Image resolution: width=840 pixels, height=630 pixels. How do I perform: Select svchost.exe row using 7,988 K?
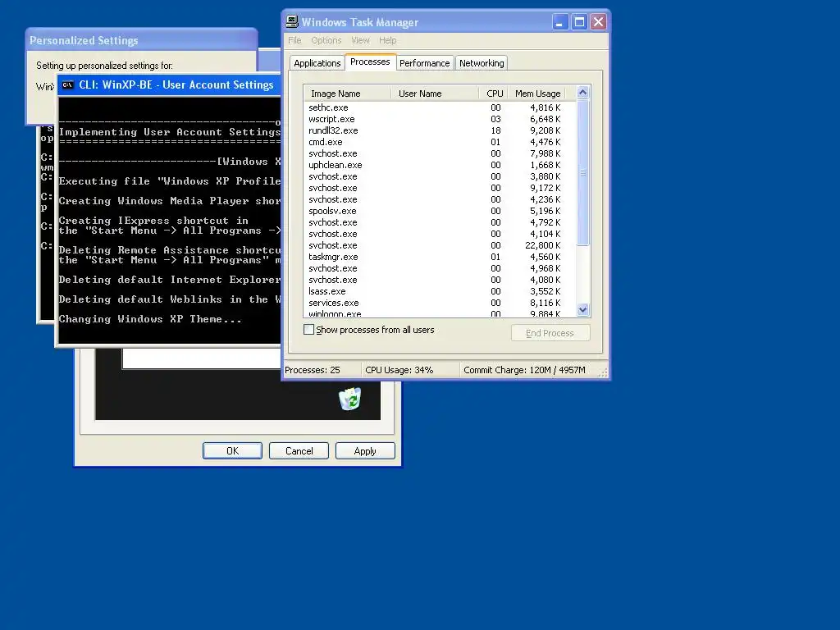(x=440, y=153)
